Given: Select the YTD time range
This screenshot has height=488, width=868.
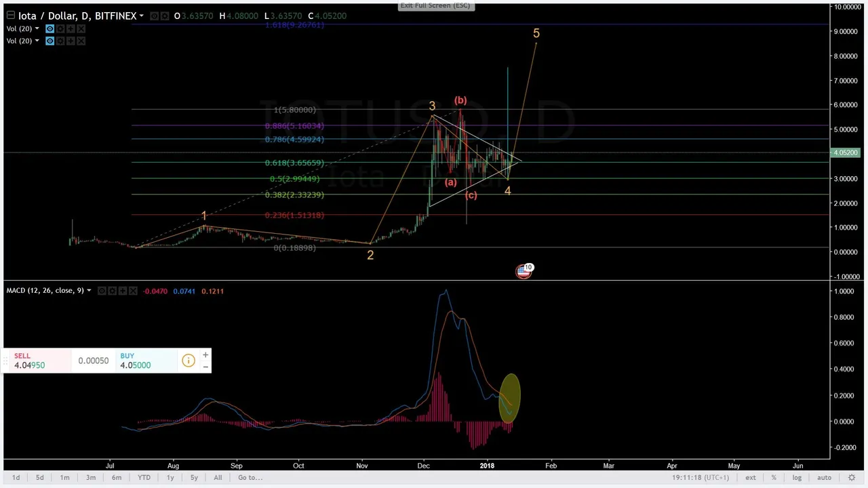Looking at the screenshot, I should [x=144, y=478].
